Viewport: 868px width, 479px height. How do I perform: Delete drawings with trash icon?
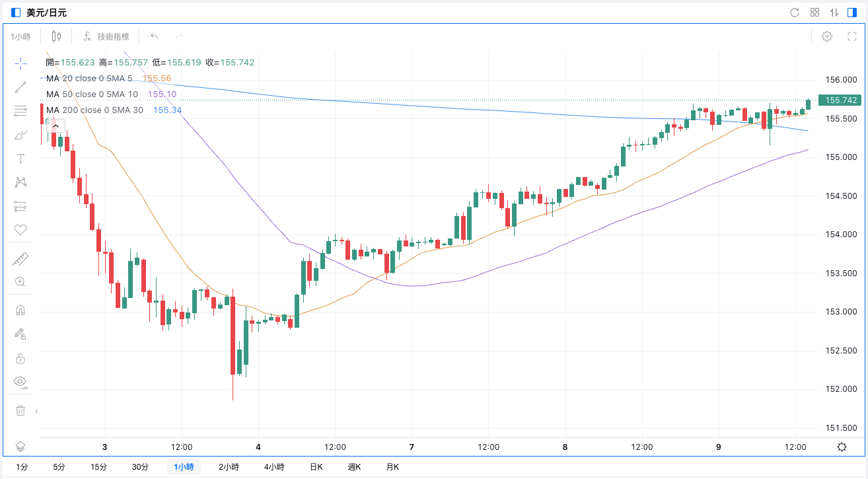click(20, 410)
